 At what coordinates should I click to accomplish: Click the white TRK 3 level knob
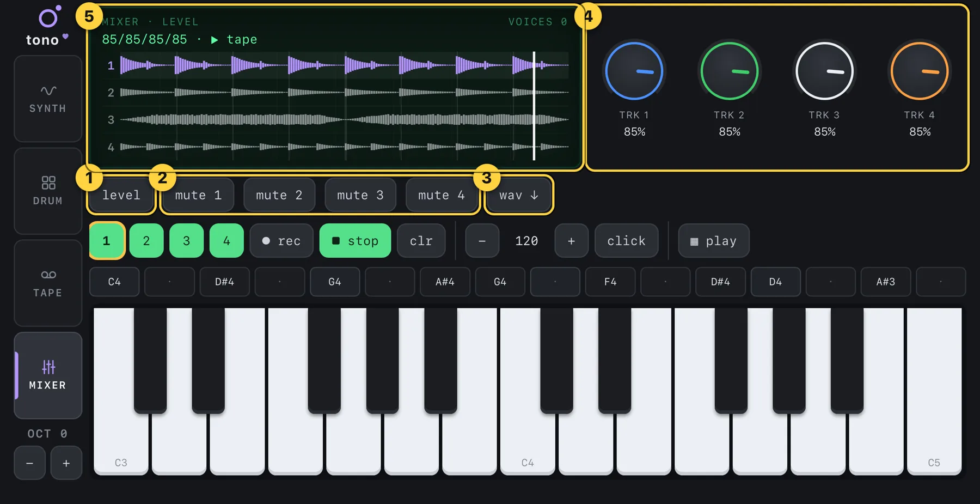point(825,71)
